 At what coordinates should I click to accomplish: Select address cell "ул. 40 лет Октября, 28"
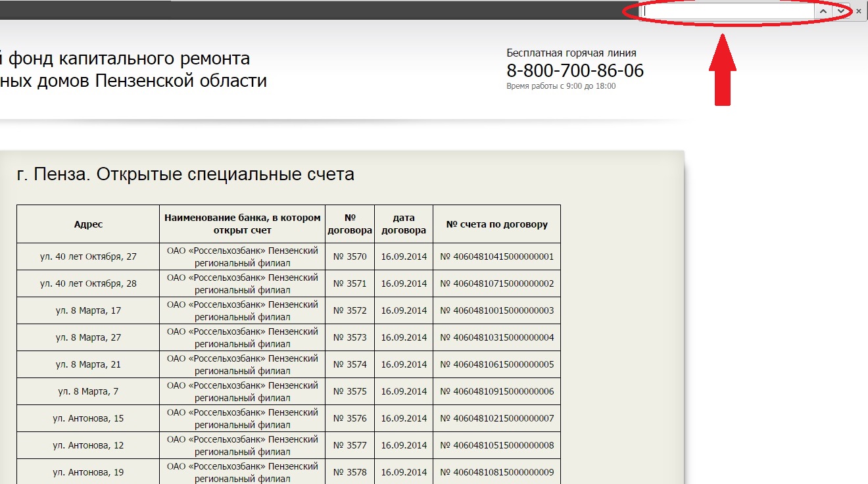[x=88, y=283]
